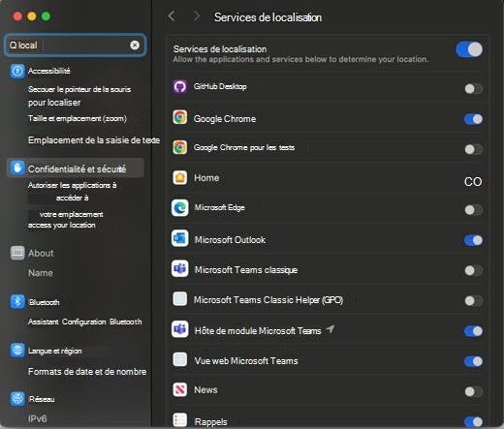This screenshot has height=429, width=504.
Task: Disable location for Rappels
Action: 474,422
